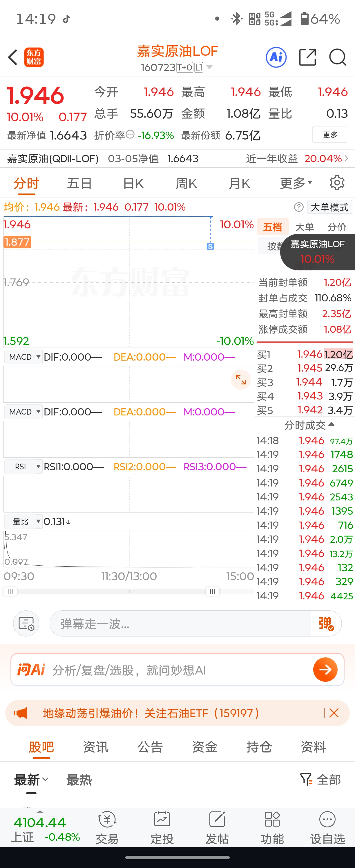The width and height of the screenshot is (355, 868).
Task: Switch to the 日K chart tab
Action: pos(133,183)
